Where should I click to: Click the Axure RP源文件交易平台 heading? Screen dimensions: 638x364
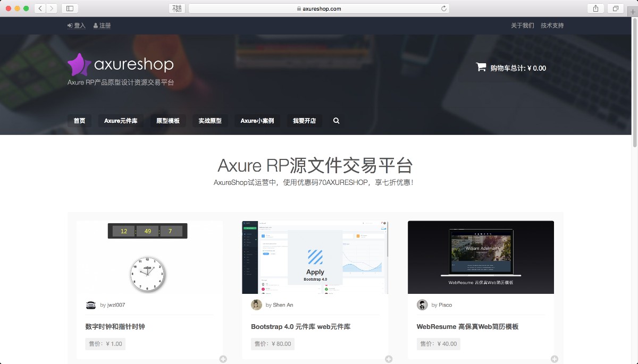(x=315, y=165)
